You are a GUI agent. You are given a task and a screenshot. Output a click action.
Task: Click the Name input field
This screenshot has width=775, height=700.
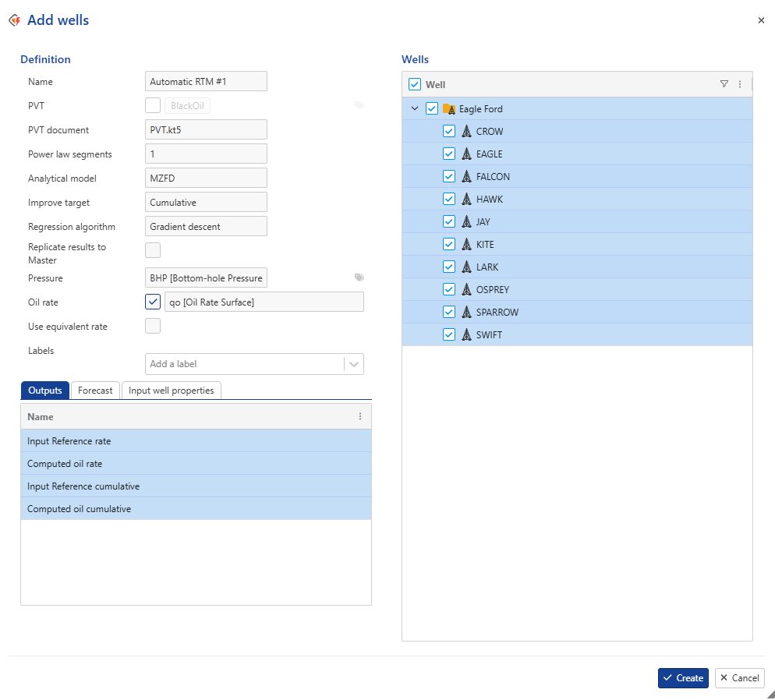pos(206,81)
